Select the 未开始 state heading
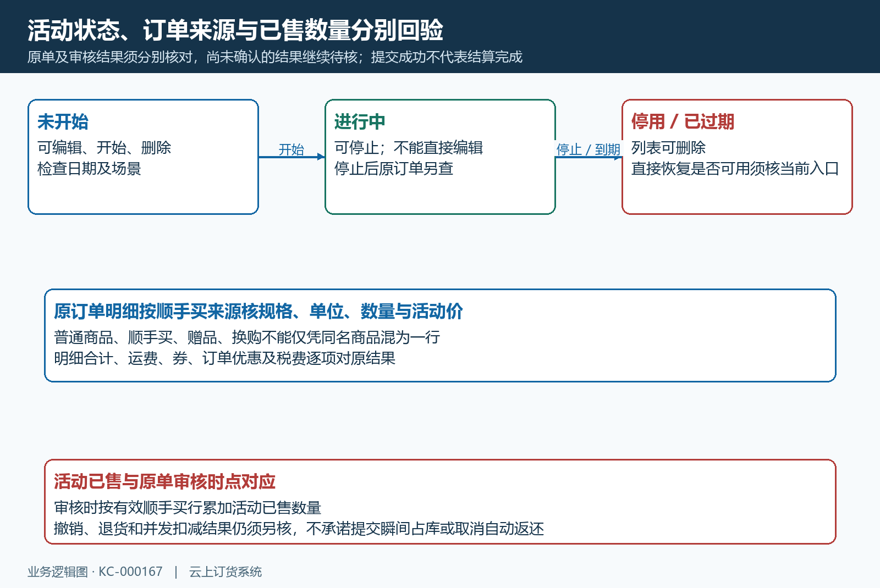Viewport: 880px width, 588px height. (63, 121)
